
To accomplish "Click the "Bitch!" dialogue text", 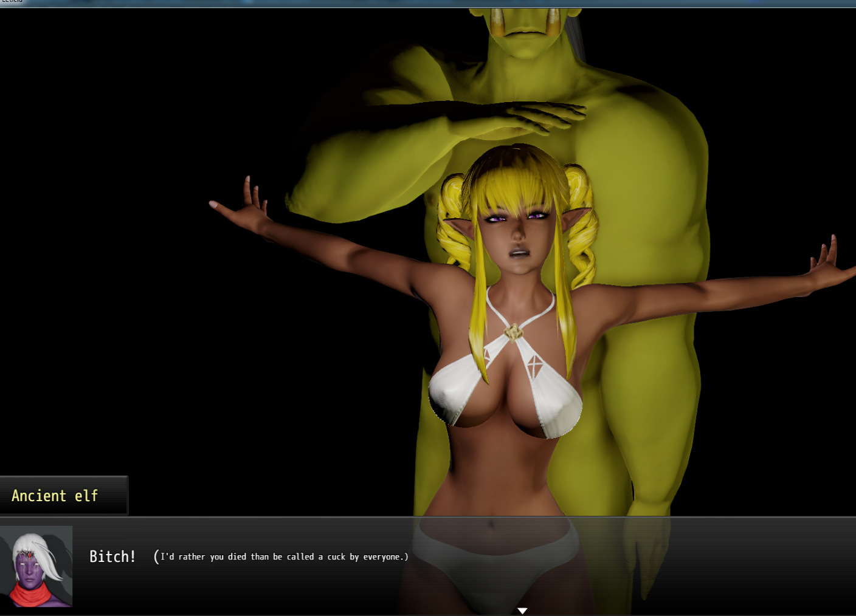I will [x=112, y=556].
